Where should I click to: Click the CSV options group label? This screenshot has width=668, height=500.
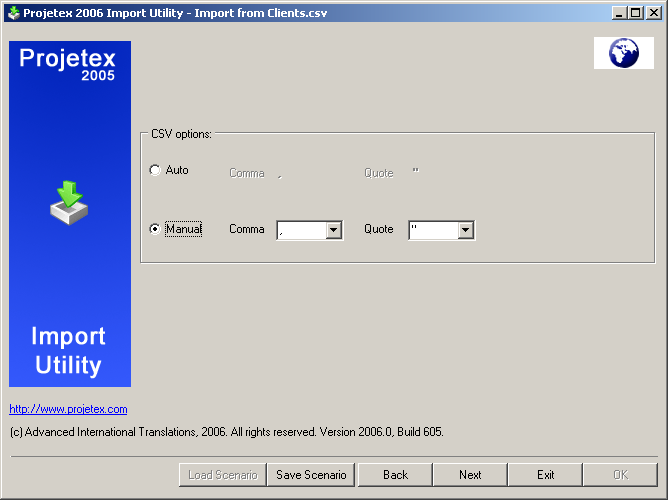coord(181,134)
